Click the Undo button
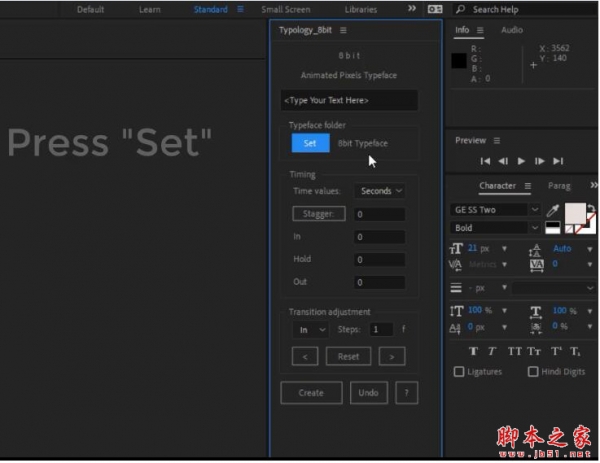 [x=368, y=394]
